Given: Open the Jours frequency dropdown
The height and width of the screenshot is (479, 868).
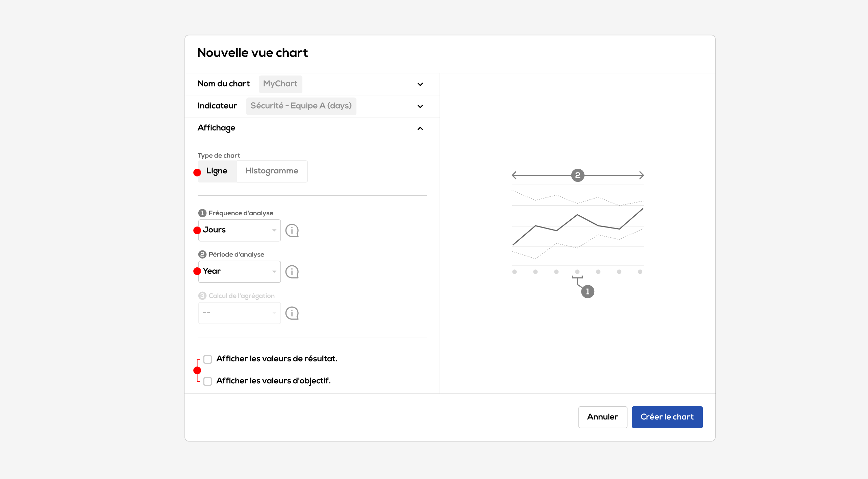Looking at the screenshot, I should [x=239, y=230].
